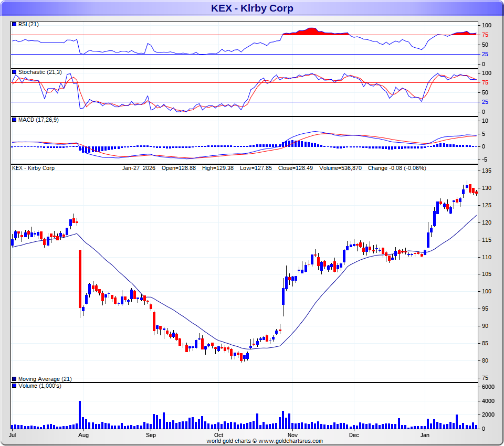504x446 pixels.
Task: Click the Jul label on time axis
Action: point(13,435)
